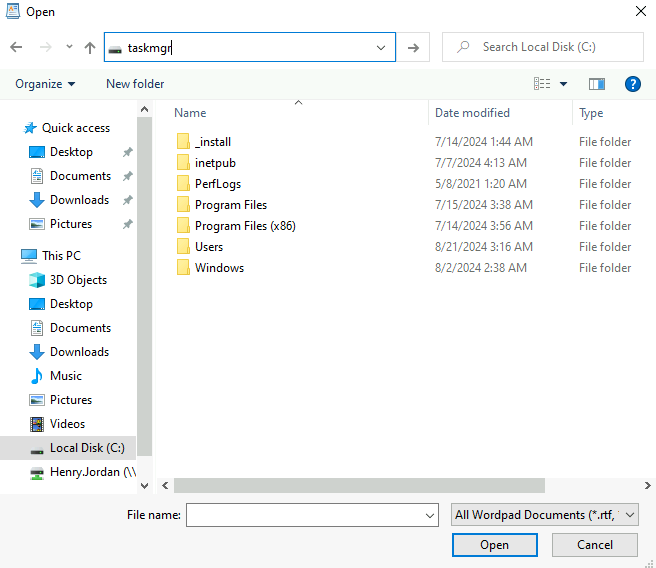The height and width of the screenshot is (568, 656).
Task: Select the Windows folder icon
Action: 183,268
